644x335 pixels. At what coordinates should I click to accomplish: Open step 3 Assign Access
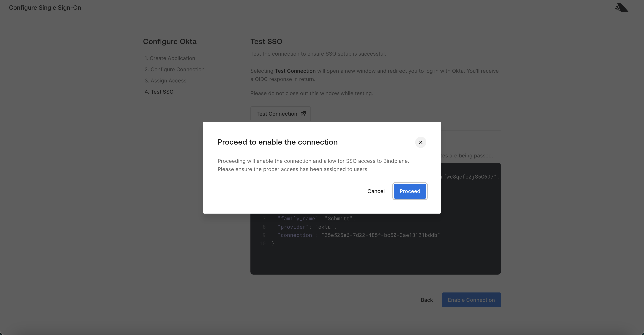pos(165,81)
